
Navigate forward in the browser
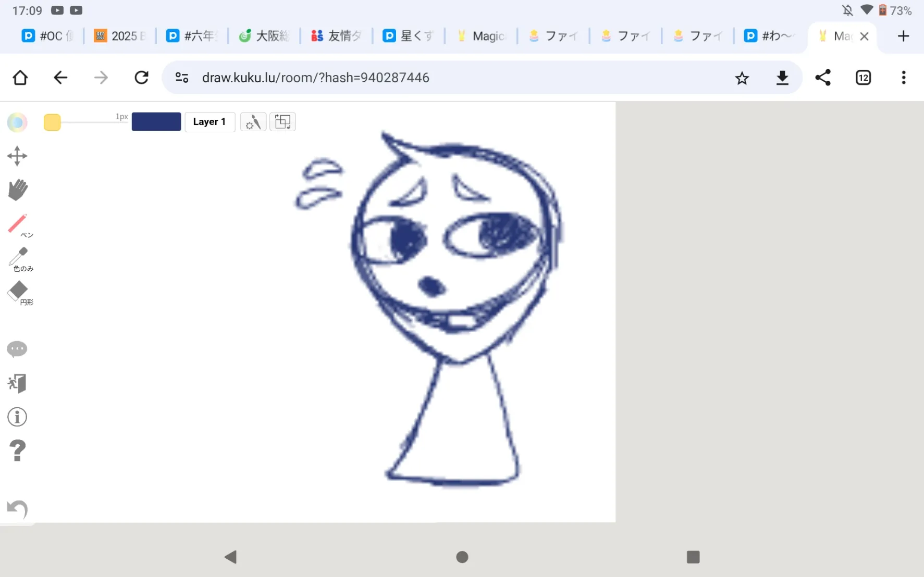(x=101, y=78)
